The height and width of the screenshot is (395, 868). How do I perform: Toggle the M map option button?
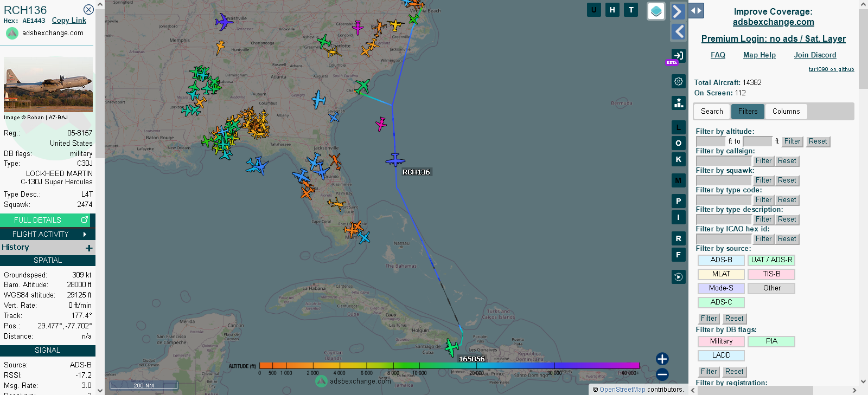coord(679,180)
